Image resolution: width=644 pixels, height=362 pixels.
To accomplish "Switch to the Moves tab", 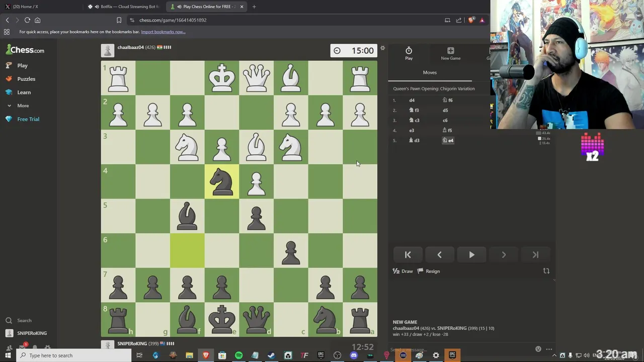I will 430,72.
